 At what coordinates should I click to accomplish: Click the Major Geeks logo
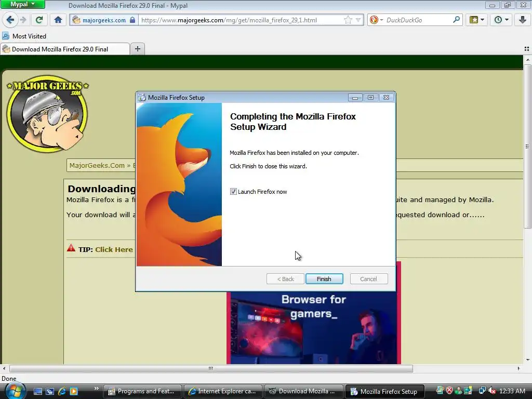click(x=47, y=114)
